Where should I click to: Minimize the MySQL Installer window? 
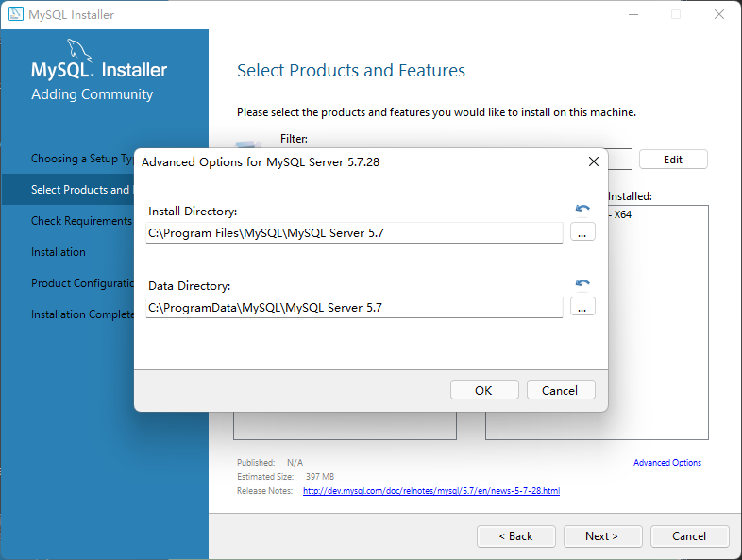(x=633, y=14)
